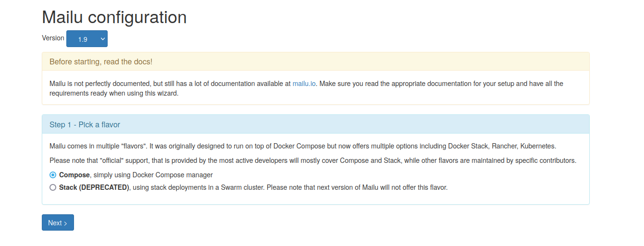
Task: Click the note about official support coverage
Action: click(313, 160)
